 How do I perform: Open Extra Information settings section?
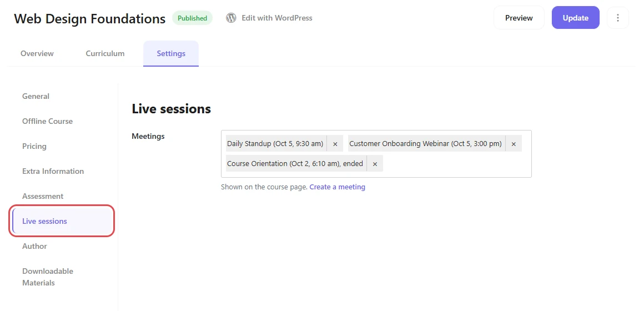53,171
